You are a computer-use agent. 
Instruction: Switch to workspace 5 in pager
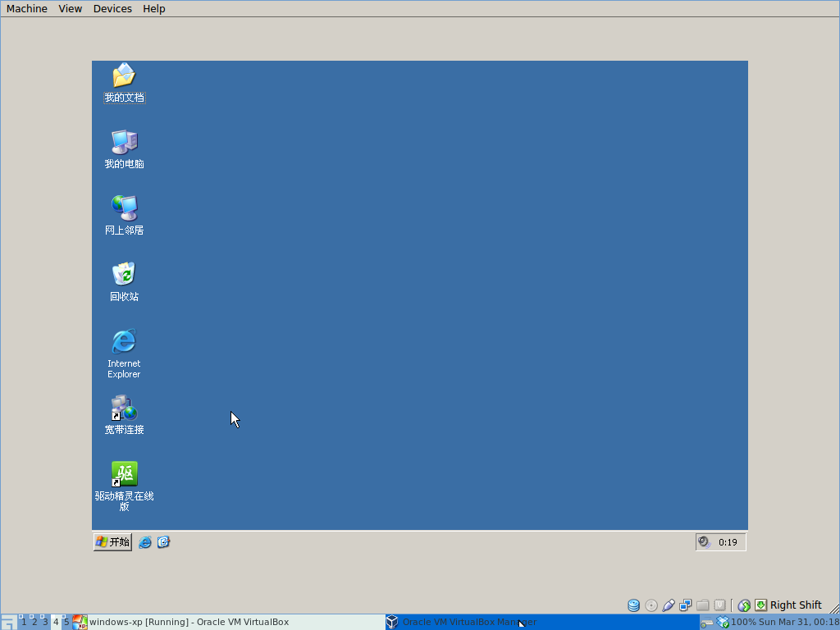66,622
